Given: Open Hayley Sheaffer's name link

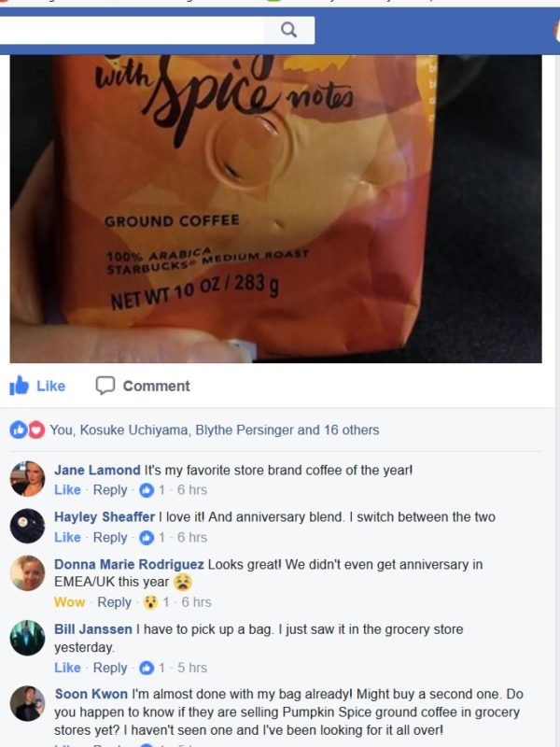Looking at the screenshot, I should (105, 517).
